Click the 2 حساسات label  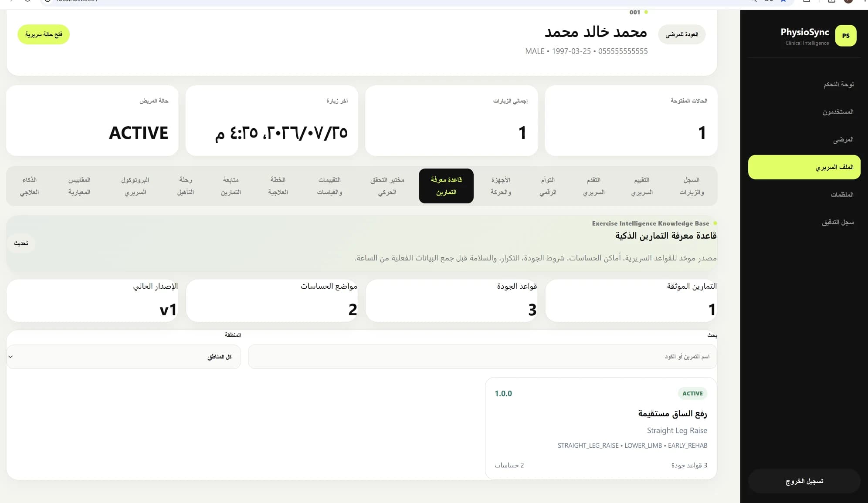point(509,466)
